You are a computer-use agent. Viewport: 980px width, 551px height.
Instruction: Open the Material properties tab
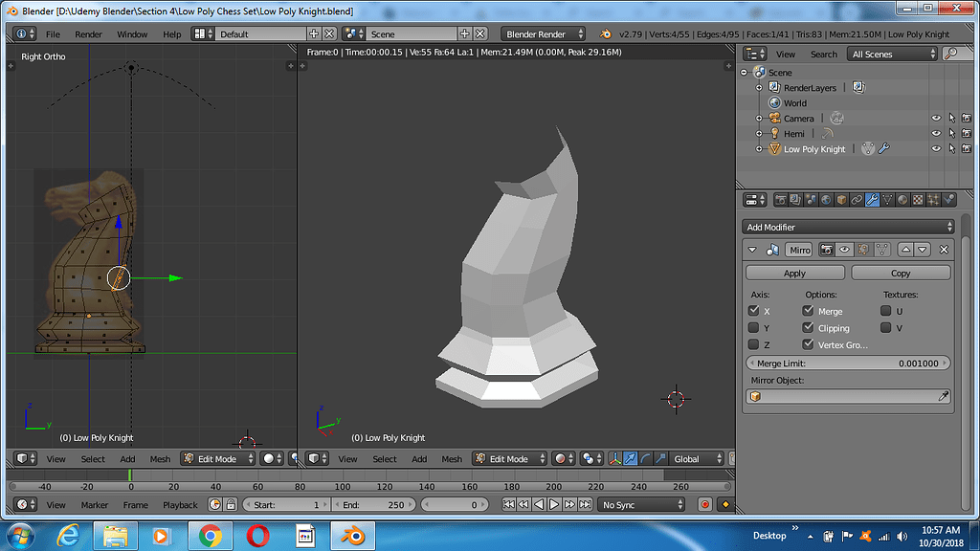[x=902, y=200]
